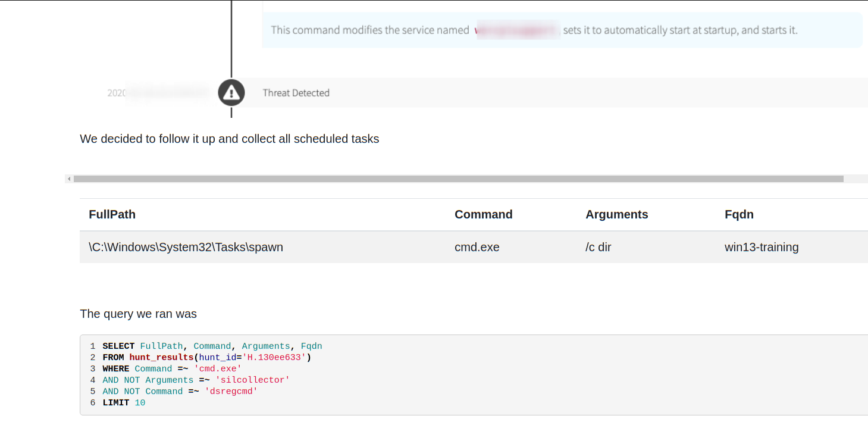Screen dimensions: 868x422
Task: Click the /c dir arguments cell
Action: point(598,247)
